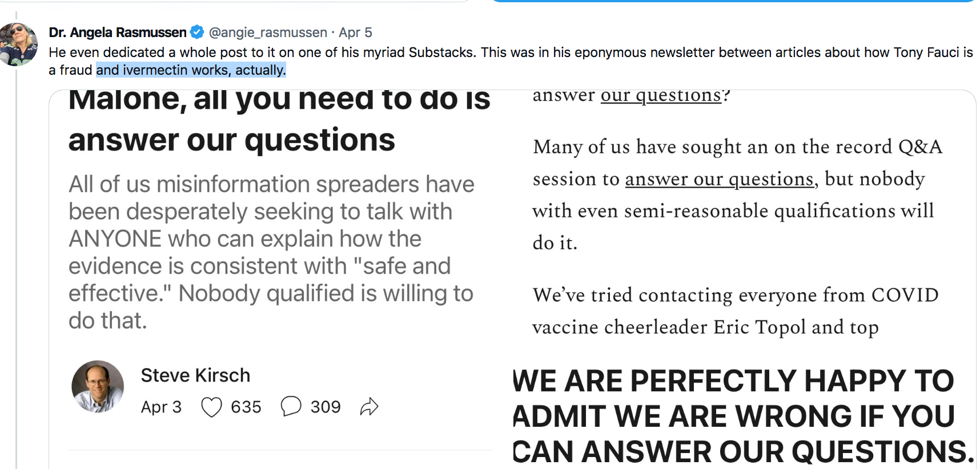Open the "WE ARE PERFECTLY HAPPY" image
The height and width of the screenshot is (469, 980).
point(742,417)
